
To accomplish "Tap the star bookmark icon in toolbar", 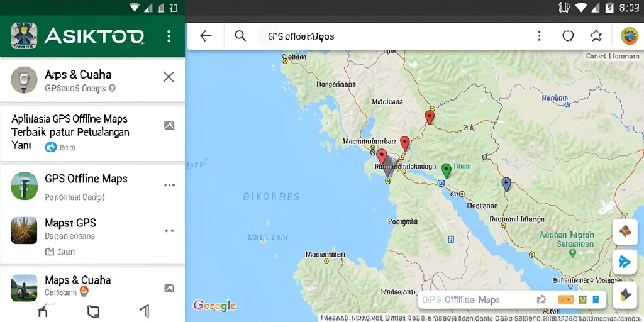I will (596, 36).
